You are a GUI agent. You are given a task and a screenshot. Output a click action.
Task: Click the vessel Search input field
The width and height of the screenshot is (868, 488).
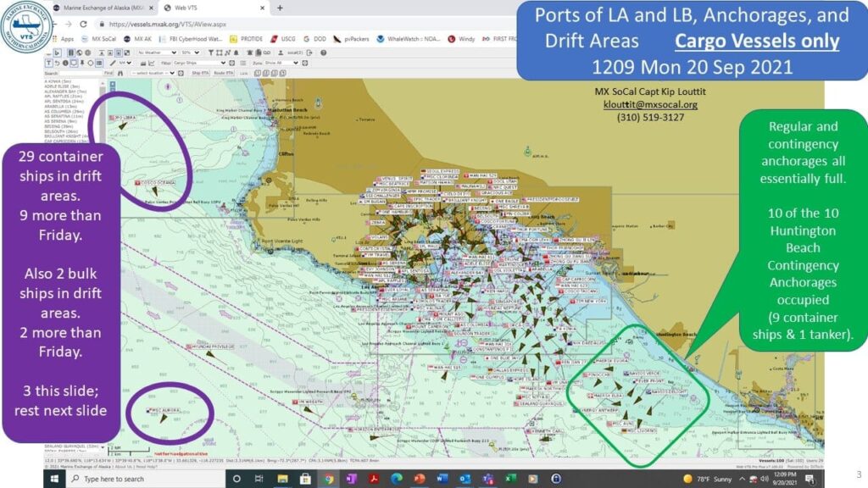coord(81,73)
